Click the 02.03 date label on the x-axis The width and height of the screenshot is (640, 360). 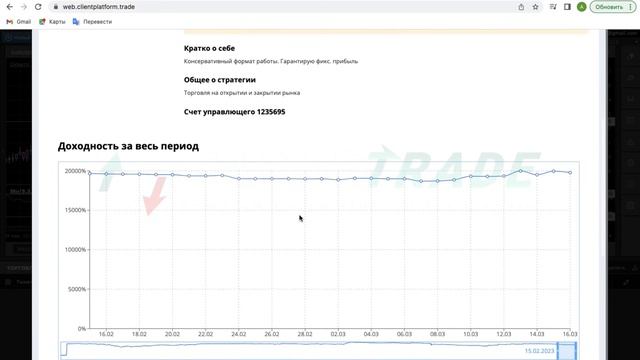[x=338, y=334]
